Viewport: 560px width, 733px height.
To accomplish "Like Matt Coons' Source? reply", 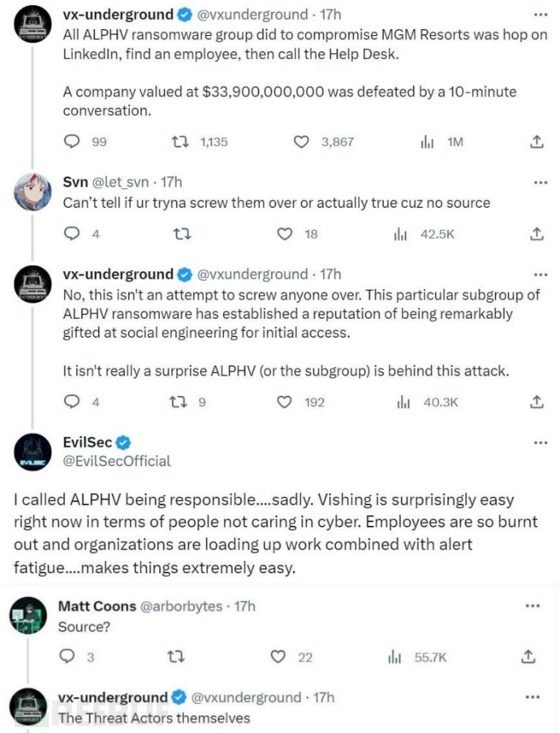I will tap(280, 657).
